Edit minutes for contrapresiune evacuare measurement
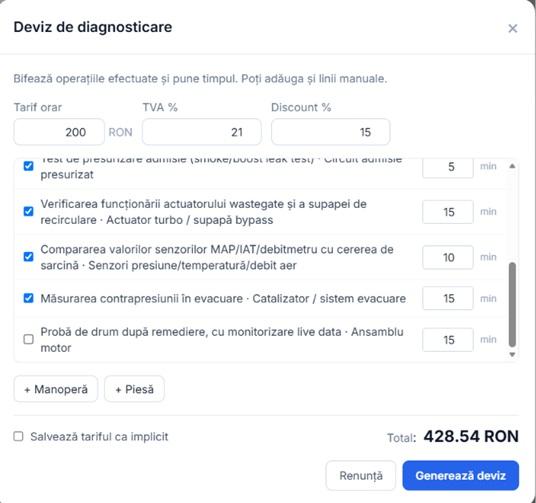The image size is (536, 503). [x=448, y=299]
